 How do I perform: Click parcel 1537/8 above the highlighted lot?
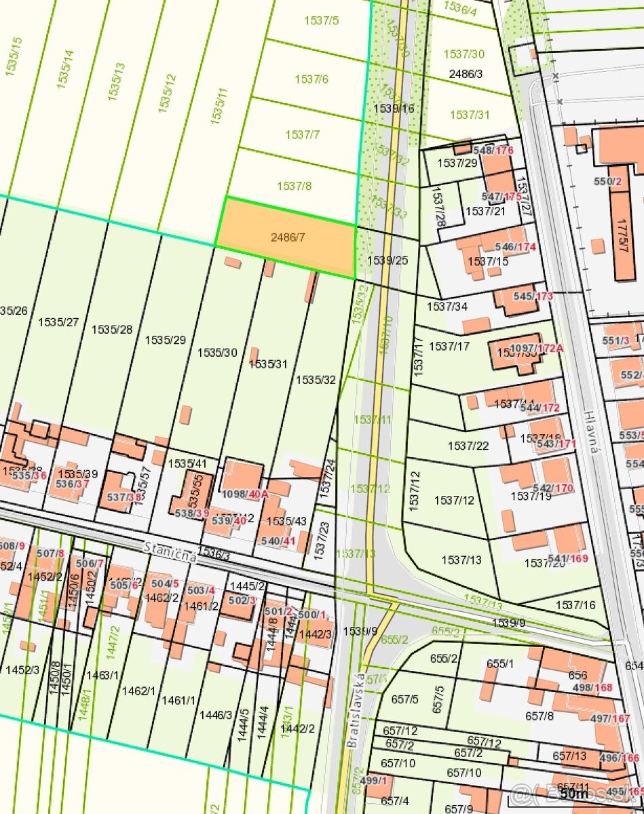tap(295, 185)
